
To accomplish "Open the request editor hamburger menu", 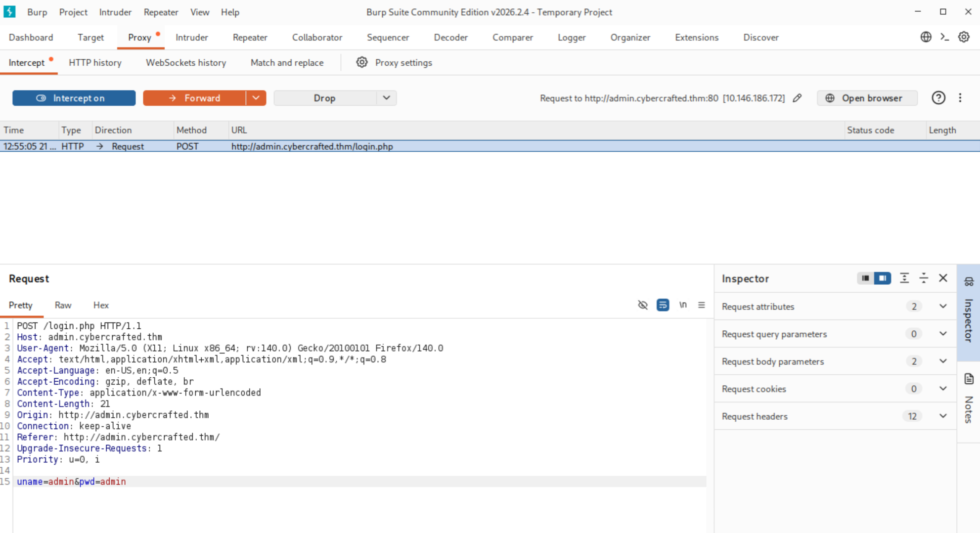I will [x=701, y=305].
